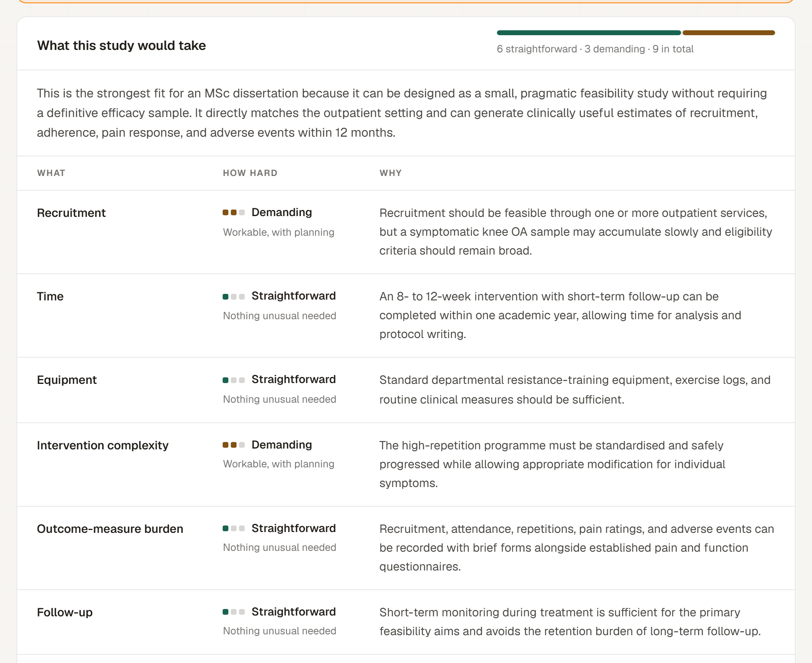Select the Outcome-measure burden row label
This screenshot has height=663, width=812.
click(110, 529)
